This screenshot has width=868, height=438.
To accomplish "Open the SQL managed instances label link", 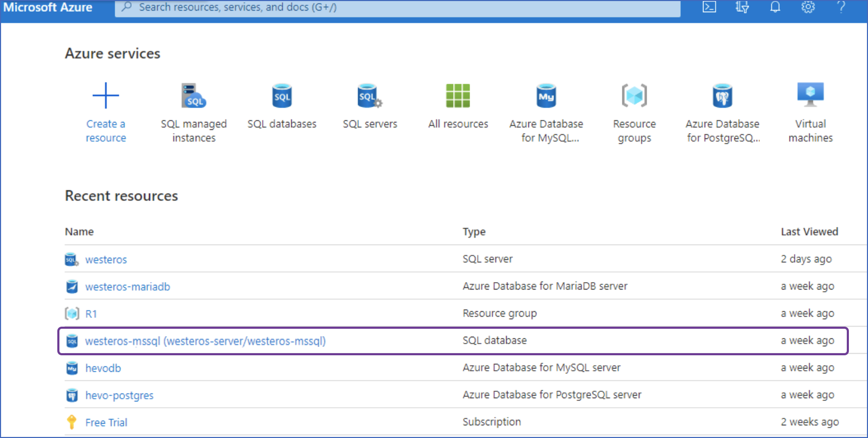I will tap(194, 130).
